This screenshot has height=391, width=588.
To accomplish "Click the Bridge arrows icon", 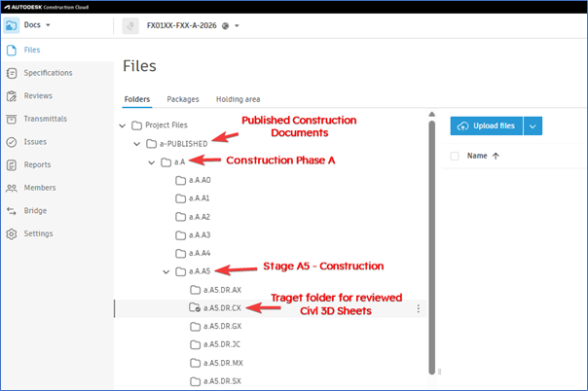I will pyautogui.click(x=12, y=211).
